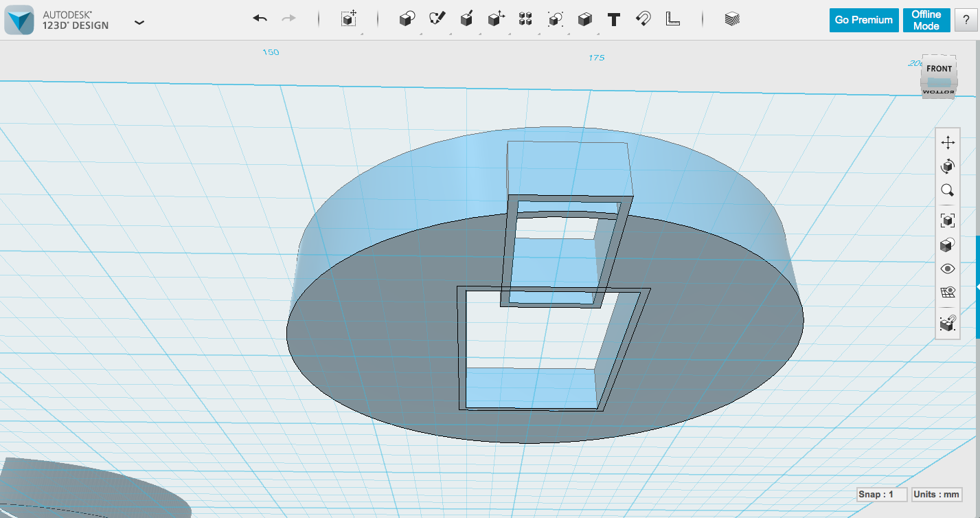This screenshot has height=518, width=980.
Task: Open the Text tool
Action: pos(613,19)
